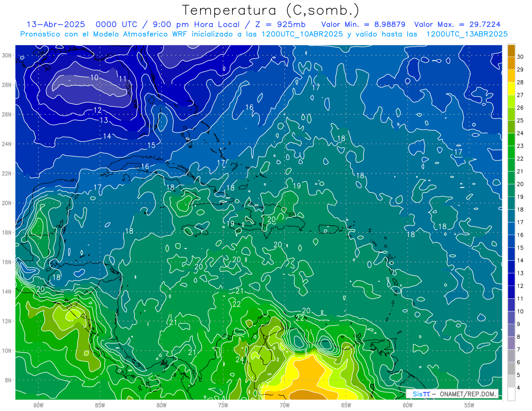
Task: Click the white bottom swatch below 4
Action: (x=512, y=394)
